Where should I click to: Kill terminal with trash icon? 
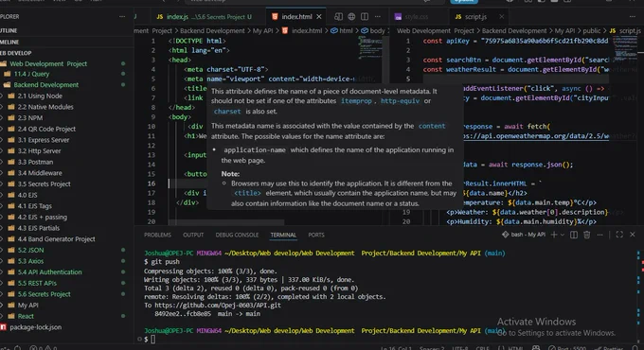[x=587, y=235]
